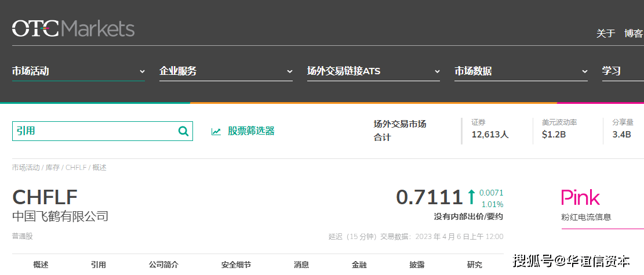
Task: Switch to the 公司简介 tab
Action: coord(163,265)
